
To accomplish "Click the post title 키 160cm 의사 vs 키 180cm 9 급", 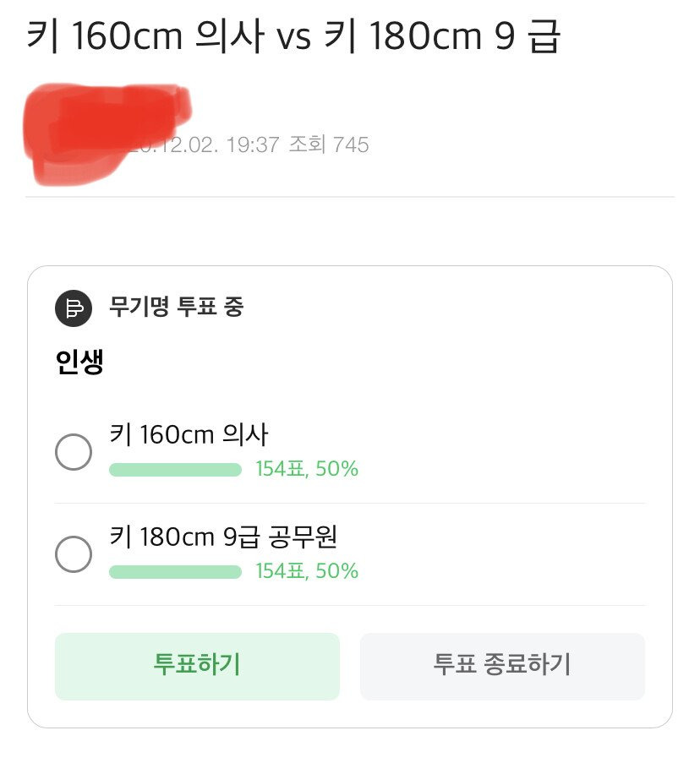I will 293,38.
